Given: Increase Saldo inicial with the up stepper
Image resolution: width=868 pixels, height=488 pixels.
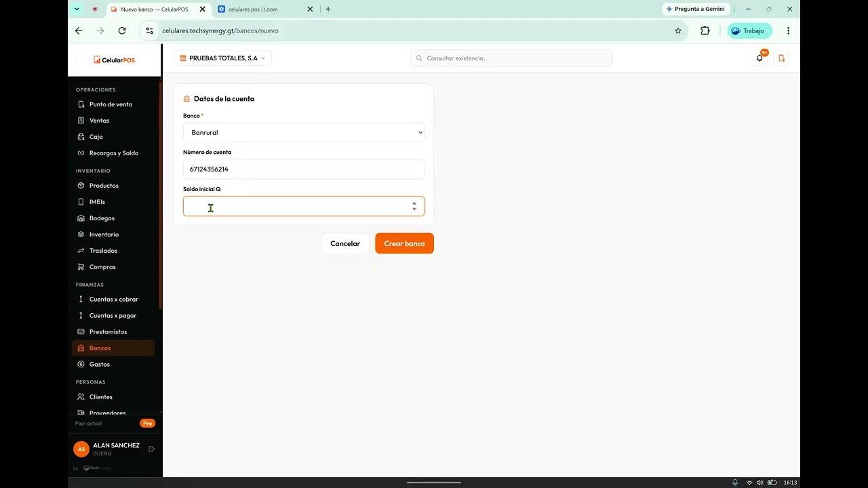Looking at the screenshot, I should click(x=414, y=203).
